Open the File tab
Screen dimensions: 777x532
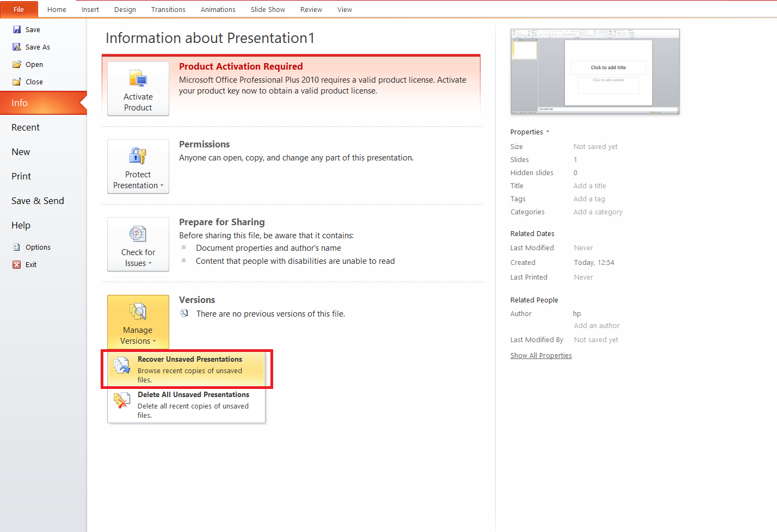pyautogui.click(x=19, y=9)
